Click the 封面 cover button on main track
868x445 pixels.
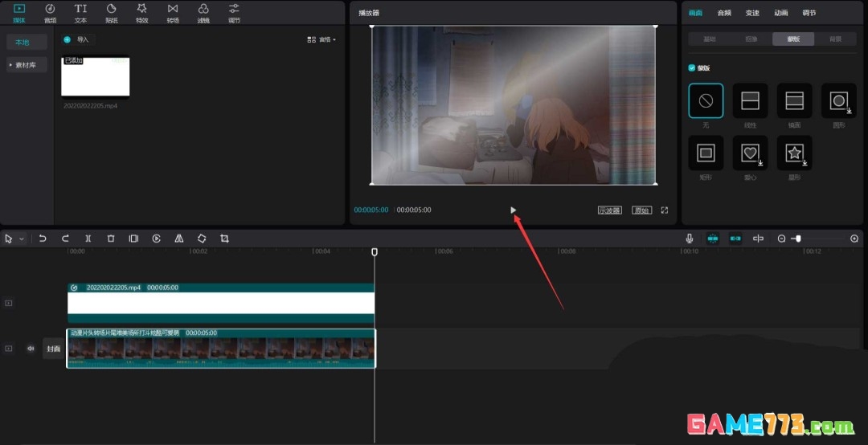[54, 349]
